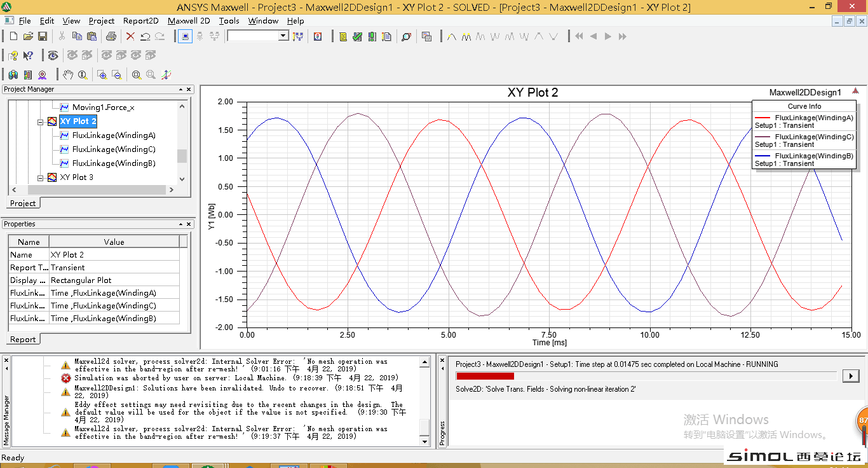Select the Pan hand tool
This screenshot has height=468, width=868.
click(x=68, y=74)
